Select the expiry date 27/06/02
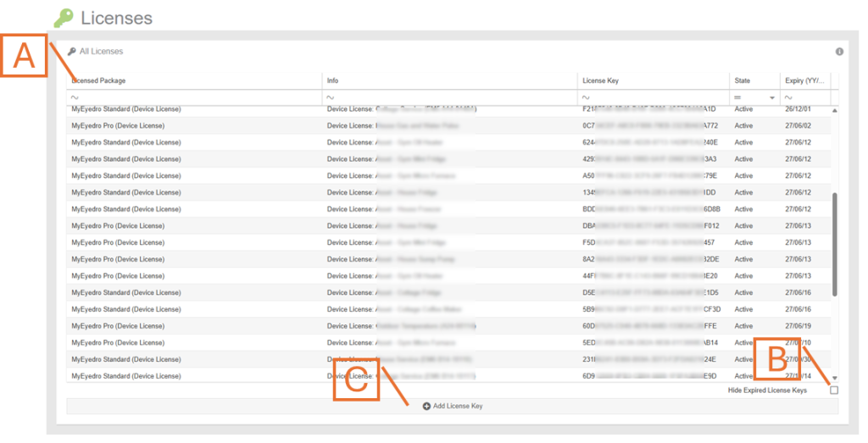 click(x=798, y=126)
